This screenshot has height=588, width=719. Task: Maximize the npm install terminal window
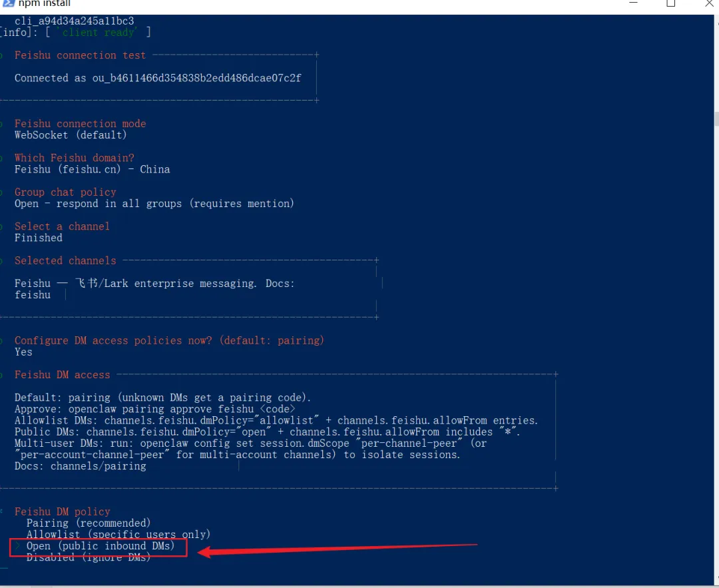(671, 3)
